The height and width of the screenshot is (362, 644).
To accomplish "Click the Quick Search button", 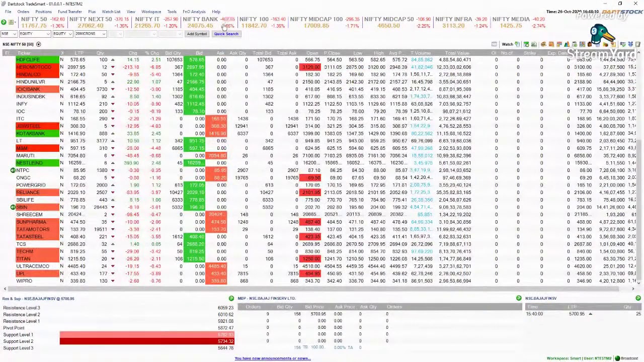I will point(226,34).
